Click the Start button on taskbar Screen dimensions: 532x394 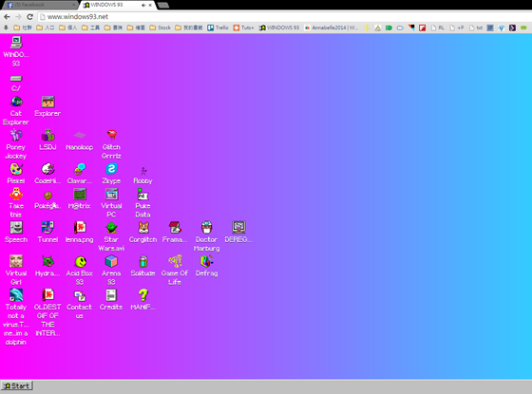[17, 385]
